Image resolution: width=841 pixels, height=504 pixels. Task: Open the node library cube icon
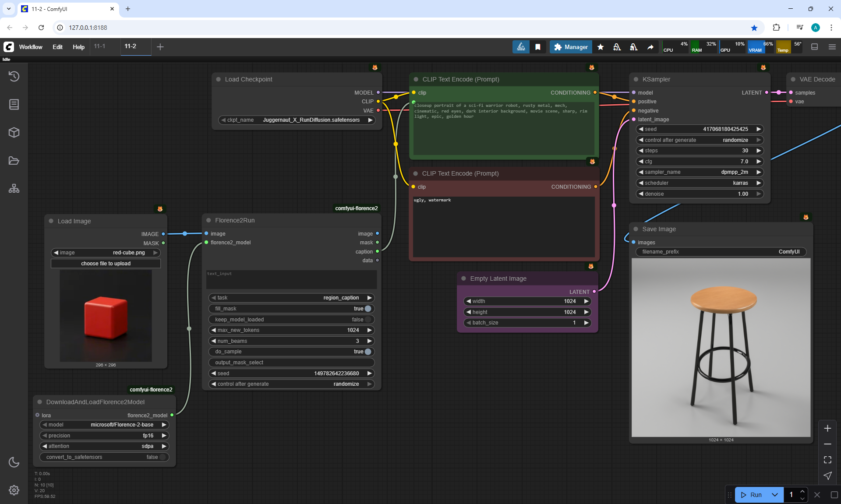coord(14,133)
